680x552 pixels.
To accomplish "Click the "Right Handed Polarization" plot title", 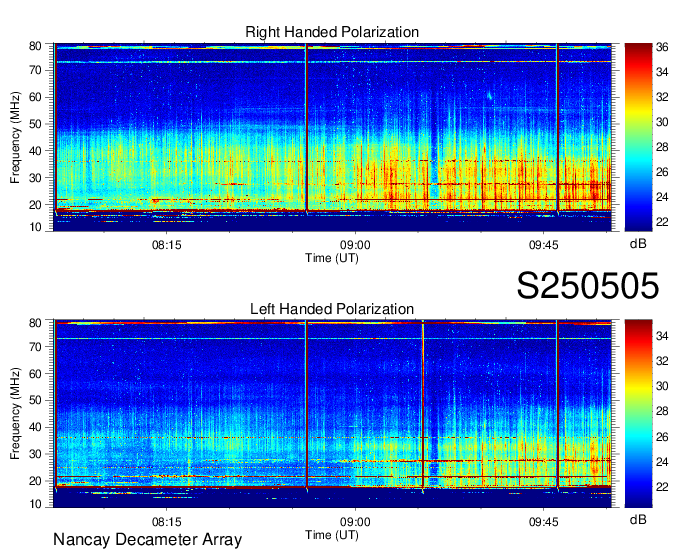I will point(332,32).
